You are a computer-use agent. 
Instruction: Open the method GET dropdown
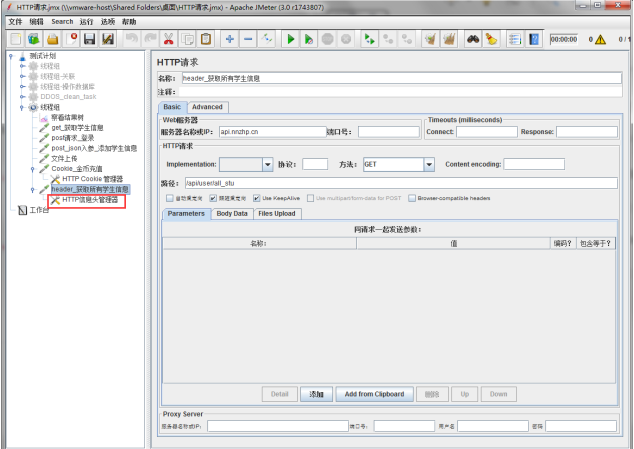[x=428, y=164]
